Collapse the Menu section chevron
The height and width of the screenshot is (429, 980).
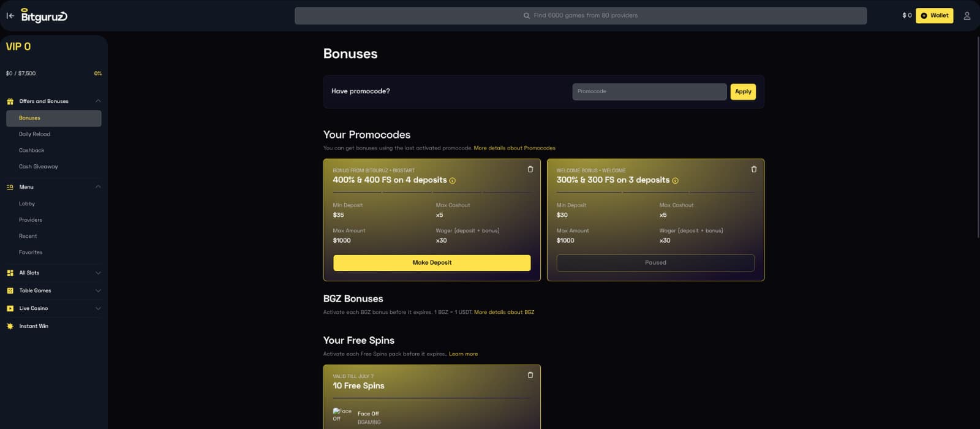click(98, 187)
